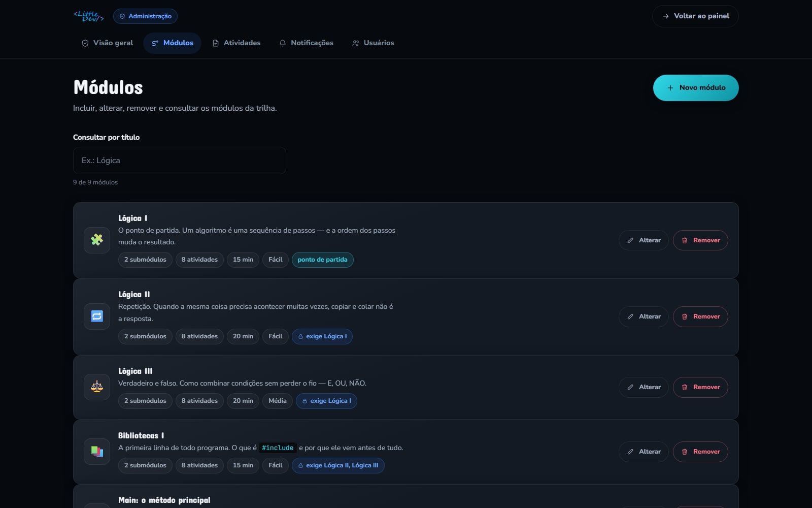Click the Administração badge

pyautogui.click(x=145, y=16)
